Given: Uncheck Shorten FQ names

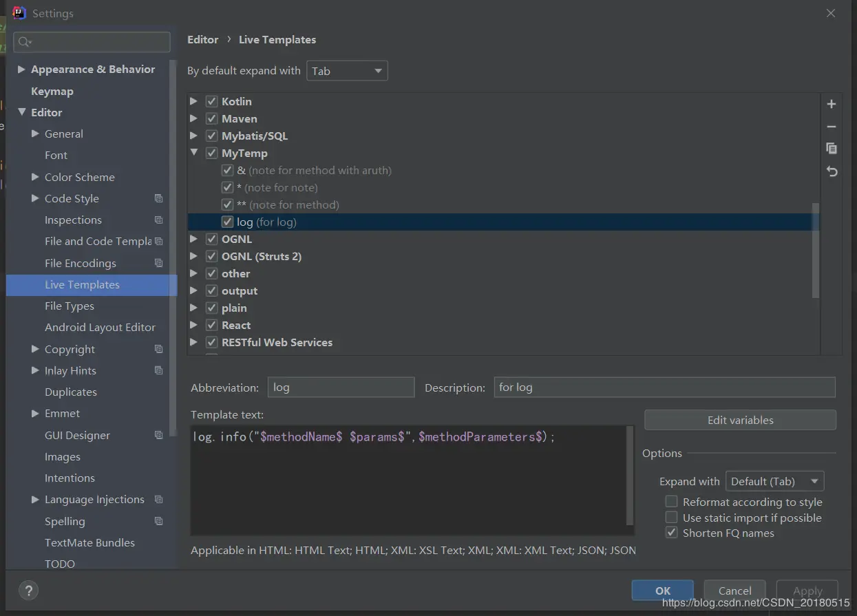Looking at the screenshot, I should tap(671, 533).
